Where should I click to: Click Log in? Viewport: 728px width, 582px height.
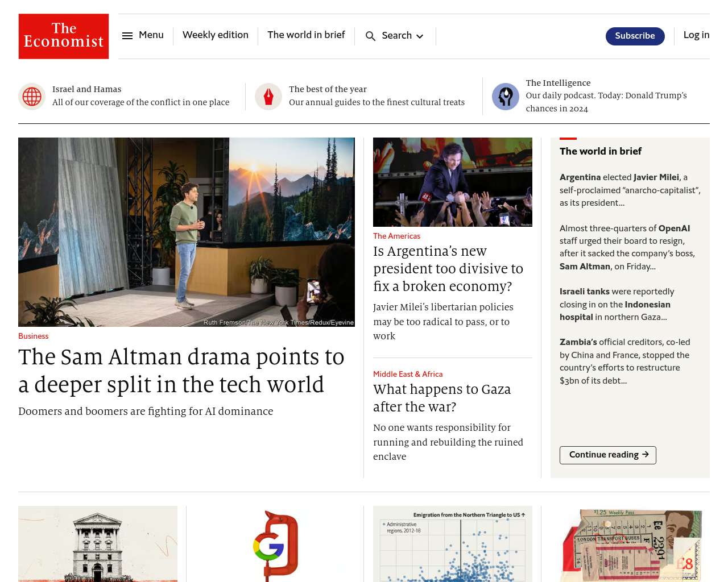(696, 35)
